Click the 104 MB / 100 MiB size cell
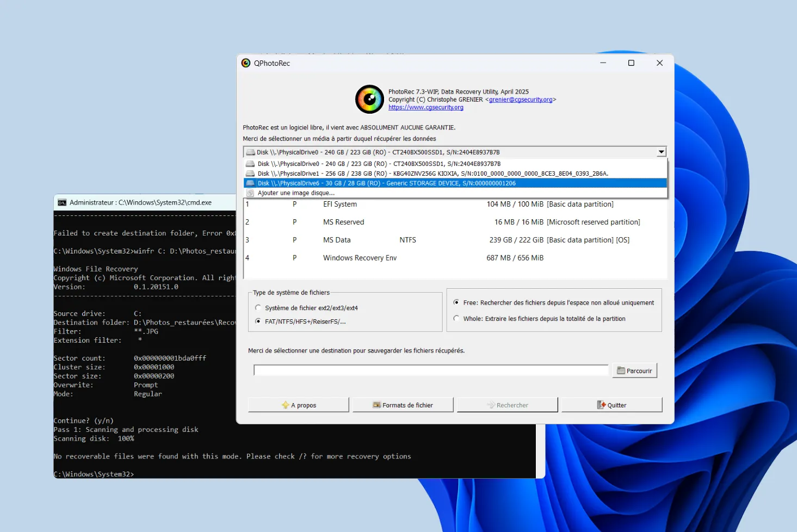This screenshot has width=797, height=532. [x=515, y=205]
